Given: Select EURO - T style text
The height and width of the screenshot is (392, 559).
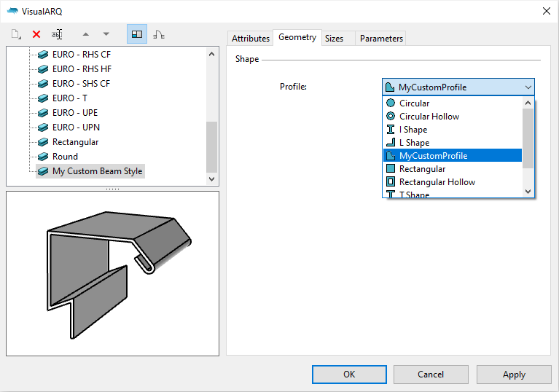Looking at the screenshot, I should click(70, 98).
